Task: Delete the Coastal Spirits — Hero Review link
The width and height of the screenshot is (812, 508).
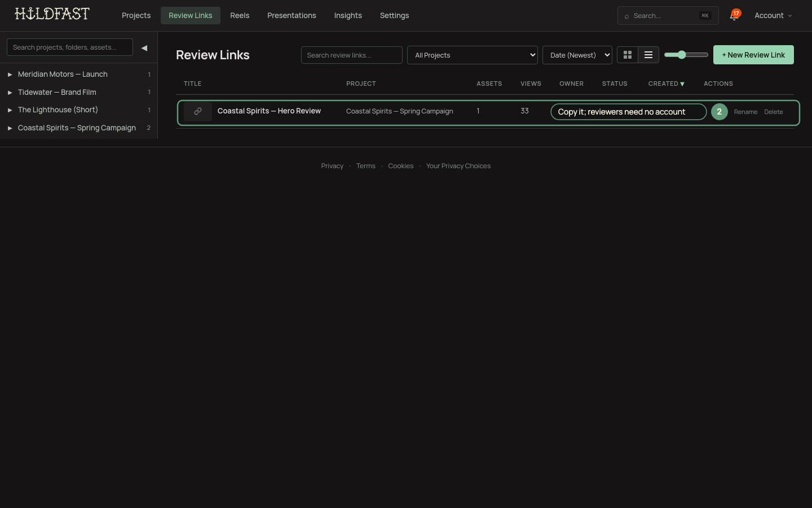Action: coord(774,112)
